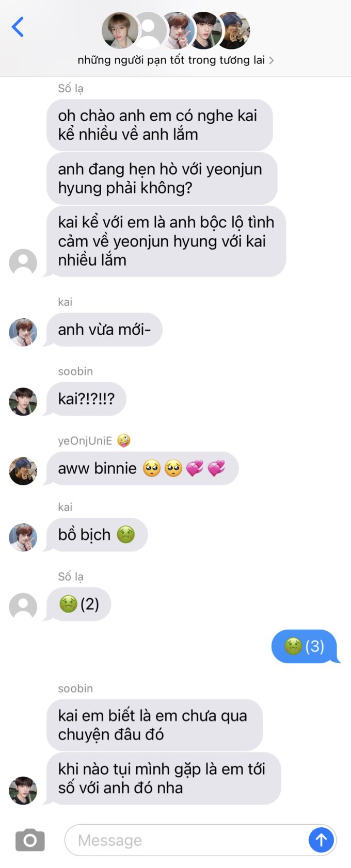Tap kai's avatar beside 'anh vừa mới-'
351x868 pixels.
pyautogui.click(x=23, y=332)
